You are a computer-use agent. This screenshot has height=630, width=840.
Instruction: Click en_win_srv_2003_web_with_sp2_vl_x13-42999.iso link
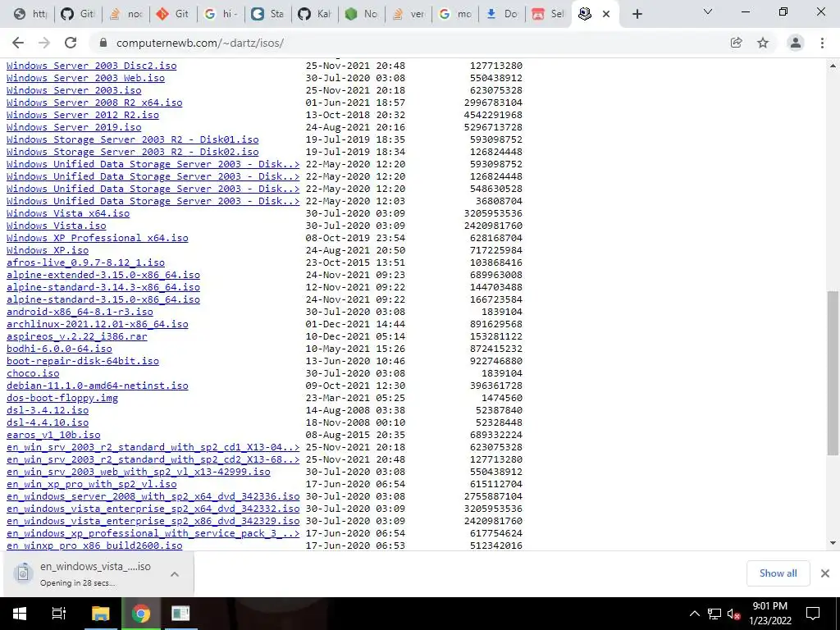(x=138, y=472)
